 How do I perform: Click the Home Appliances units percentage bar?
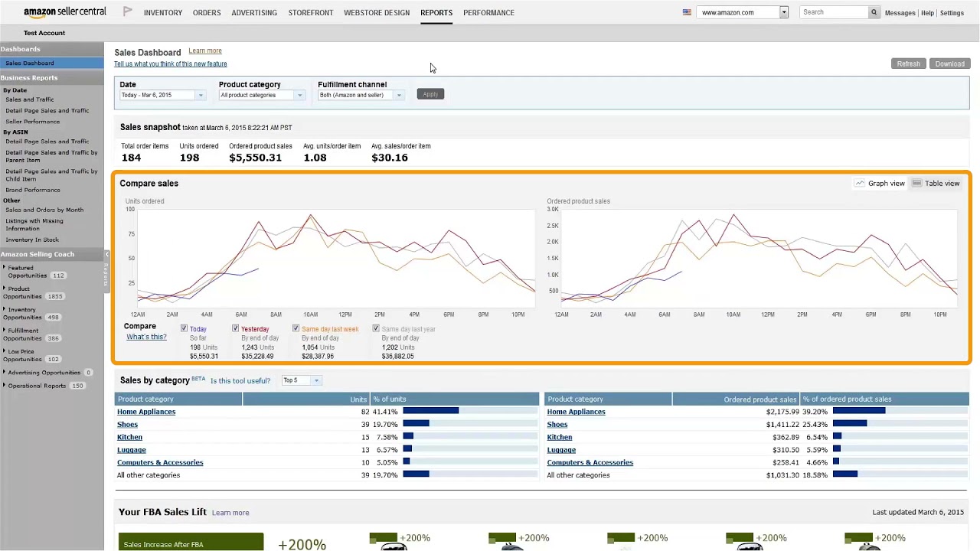[430, 411]
